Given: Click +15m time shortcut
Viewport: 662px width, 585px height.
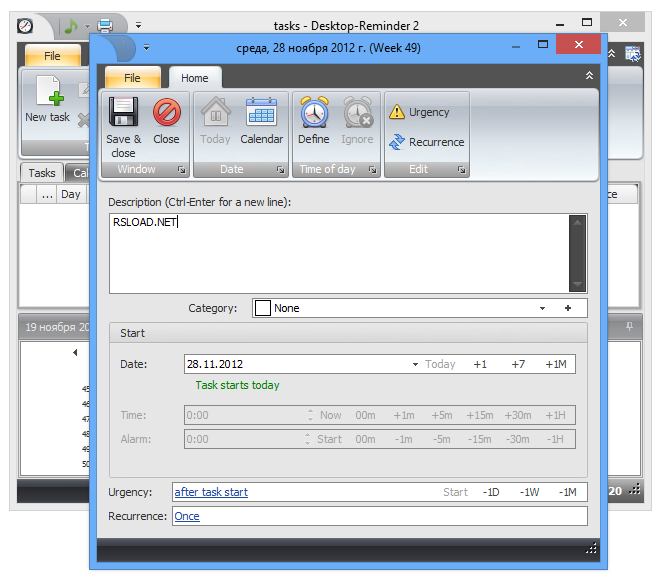Looking at the screenshot, I should pyautogui.click(x=480, y=415).
